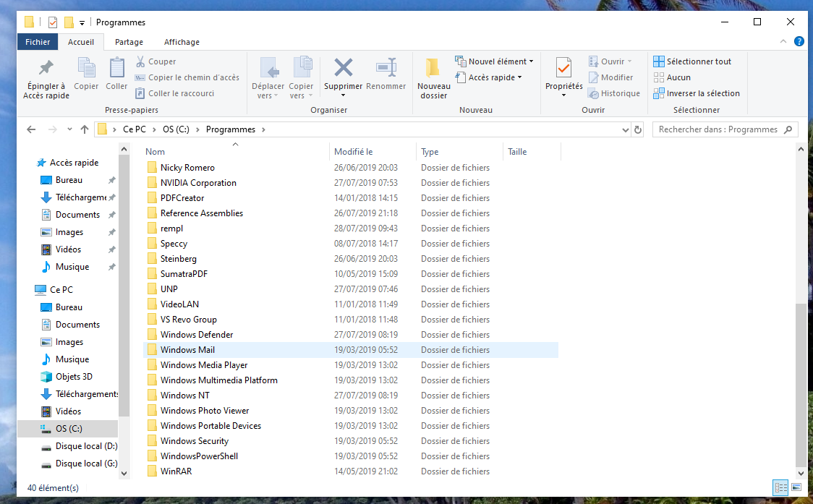813x504 pixels.
Task: Click the Historique button
Action: [x=614, y=93]
